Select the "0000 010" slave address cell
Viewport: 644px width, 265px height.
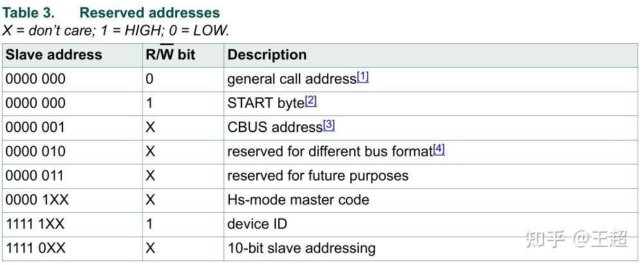coord(36,152)
